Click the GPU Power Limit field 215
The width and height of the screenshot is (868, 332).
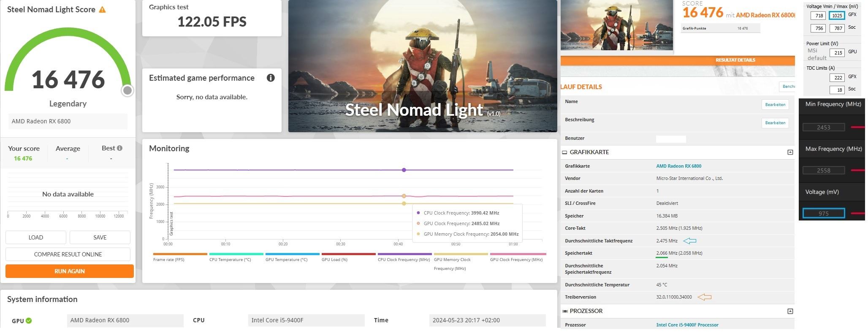pos(837,53)
